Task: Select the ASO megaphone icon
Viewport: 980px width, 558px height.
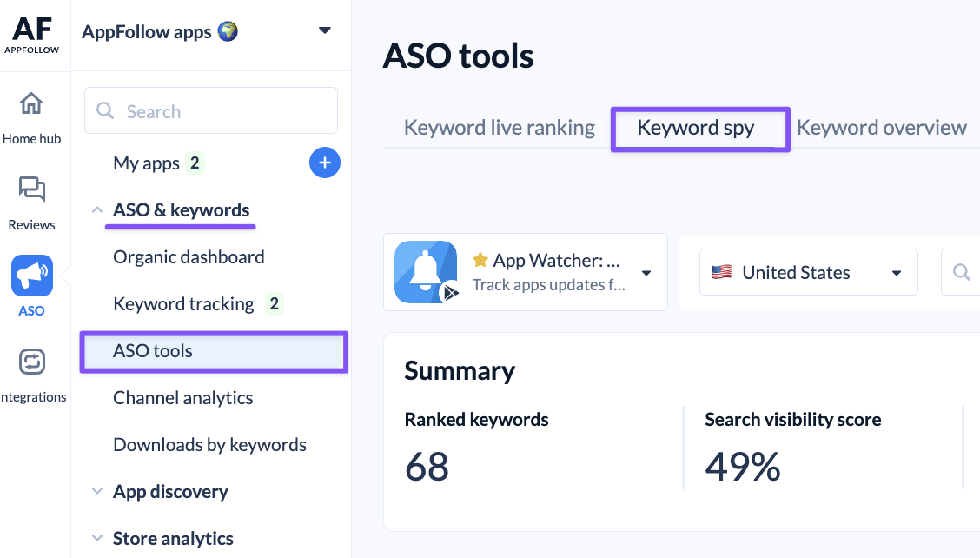Action: click(32, 276)
